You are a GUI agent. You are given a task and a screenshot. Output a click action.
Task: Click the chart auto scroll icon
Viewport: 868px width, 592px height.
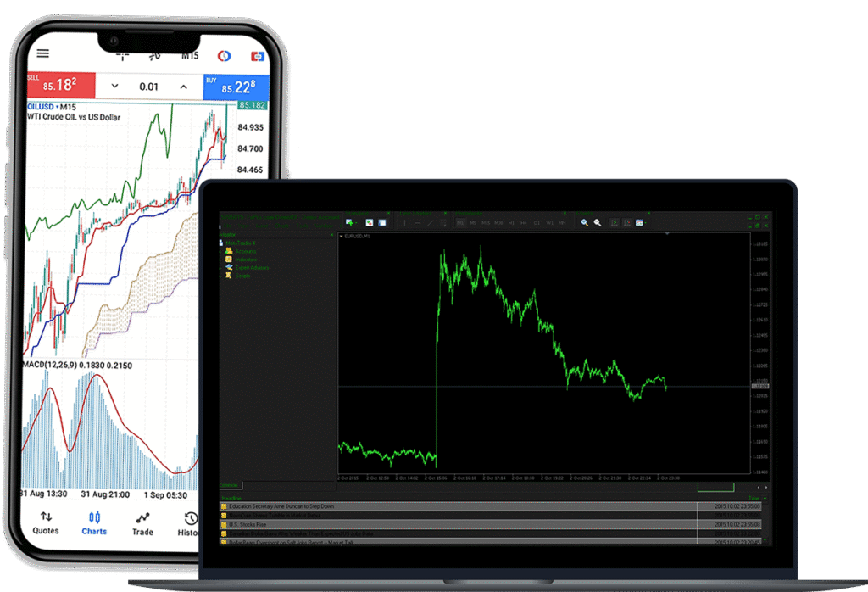click(x=615, y=222)
